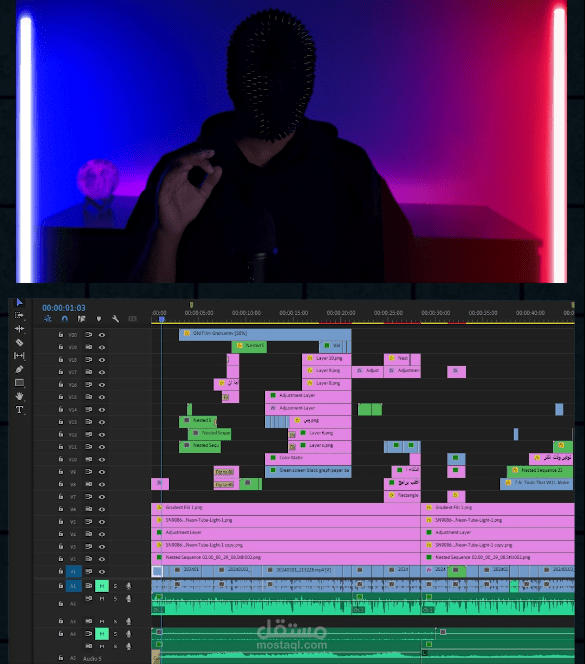585x664 pixels.
Task: Unmute track A1 using green M
Action: (x=102, y=586)
